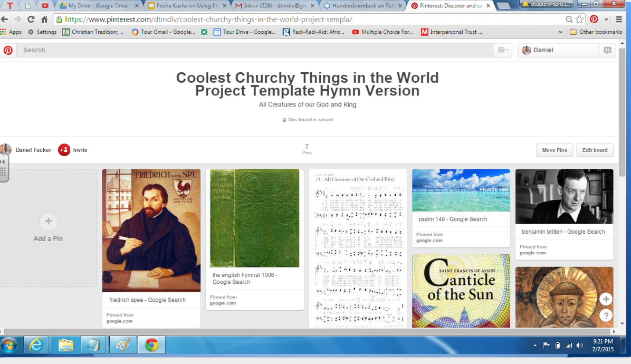Viewport: 631px width, 364px height.
Task: Open the Psalm 148 ocean pin image
Action: (x=461, y=190)
